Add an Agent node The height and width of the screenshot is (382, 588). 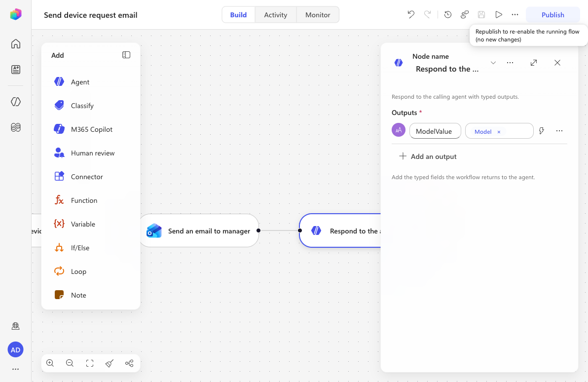coord(91,82)
